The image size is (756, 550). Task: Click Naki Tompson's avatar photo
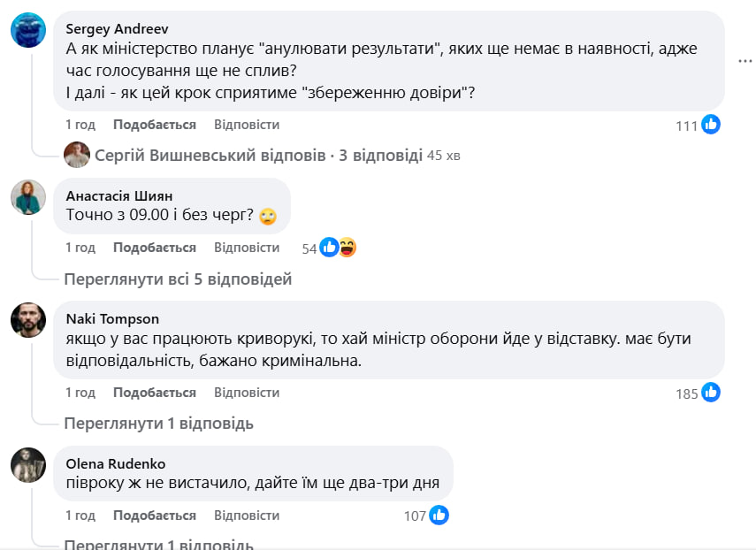28,320
